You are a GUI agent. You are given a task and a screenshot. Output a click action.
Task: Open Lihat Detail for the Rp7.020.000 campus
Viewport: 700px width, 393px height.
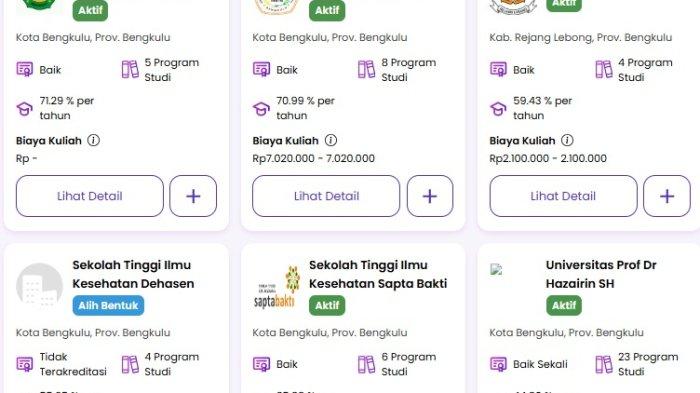click(x=326, y=196)
